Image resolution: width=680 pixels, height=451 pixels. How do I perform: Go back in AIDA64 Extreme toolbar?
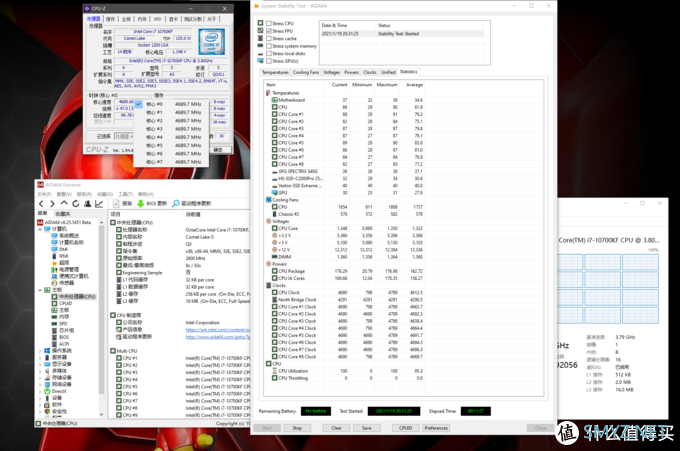[41, 203]
